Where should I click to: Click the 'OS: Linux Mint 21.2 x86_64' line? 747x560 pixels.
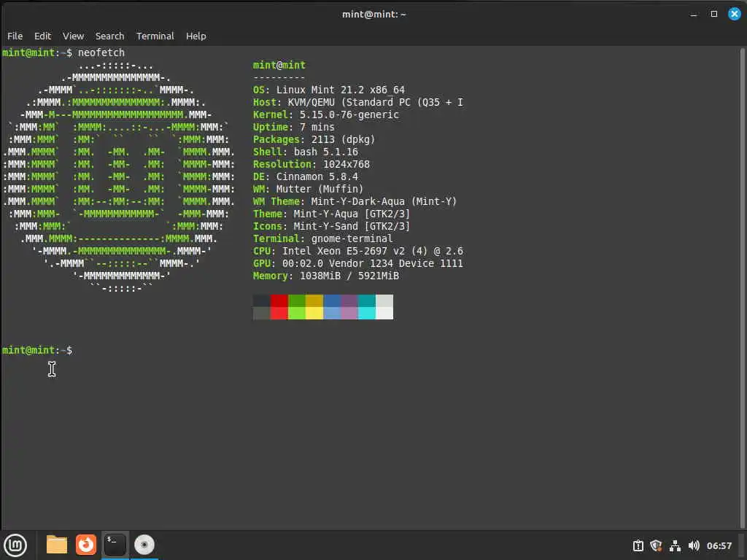click(329, 90)
